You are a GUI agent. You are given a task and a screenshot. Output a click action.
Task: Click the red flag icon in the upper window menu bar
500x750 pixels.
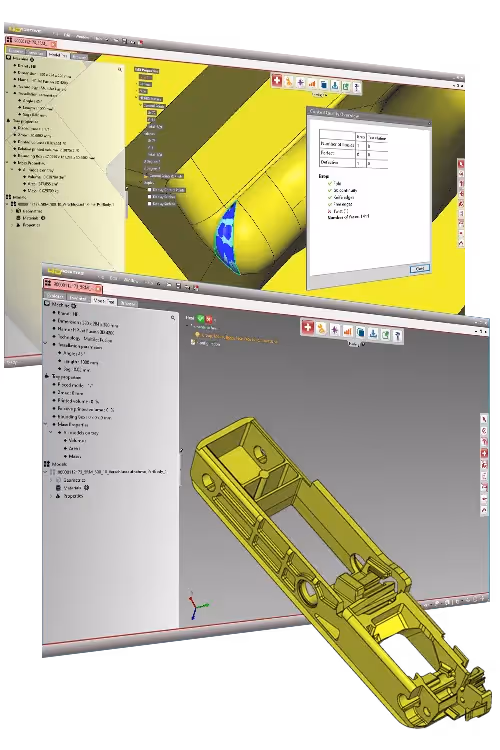pyautogui.click(x=141, y=43)
